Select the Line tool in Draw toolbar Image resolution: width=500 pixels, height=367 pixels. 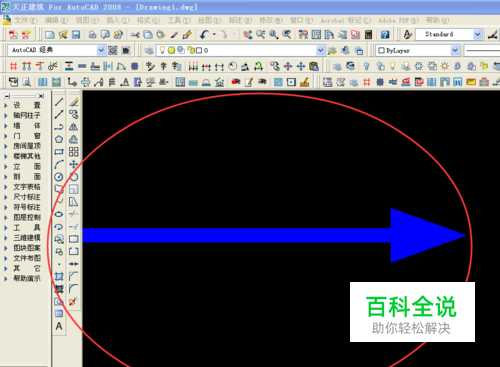tap(59, 102)
